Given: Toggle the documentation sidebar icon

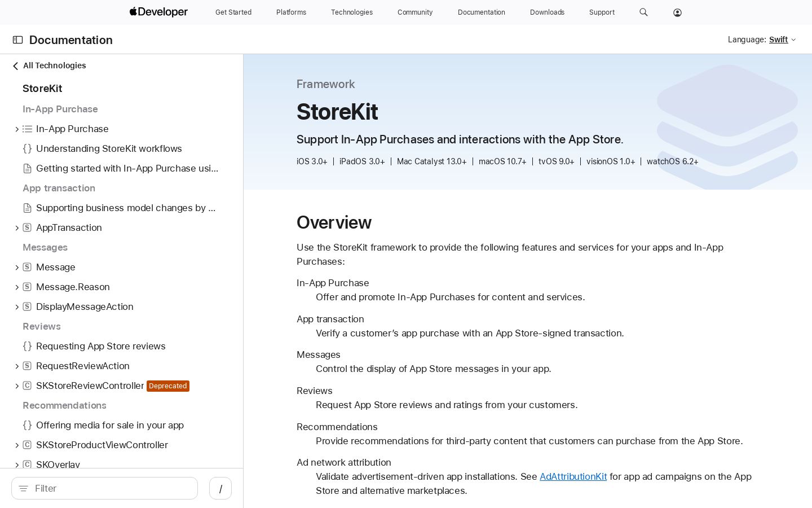Looking at the screenshot, I should pyautogui.click(x=18, y=40).
